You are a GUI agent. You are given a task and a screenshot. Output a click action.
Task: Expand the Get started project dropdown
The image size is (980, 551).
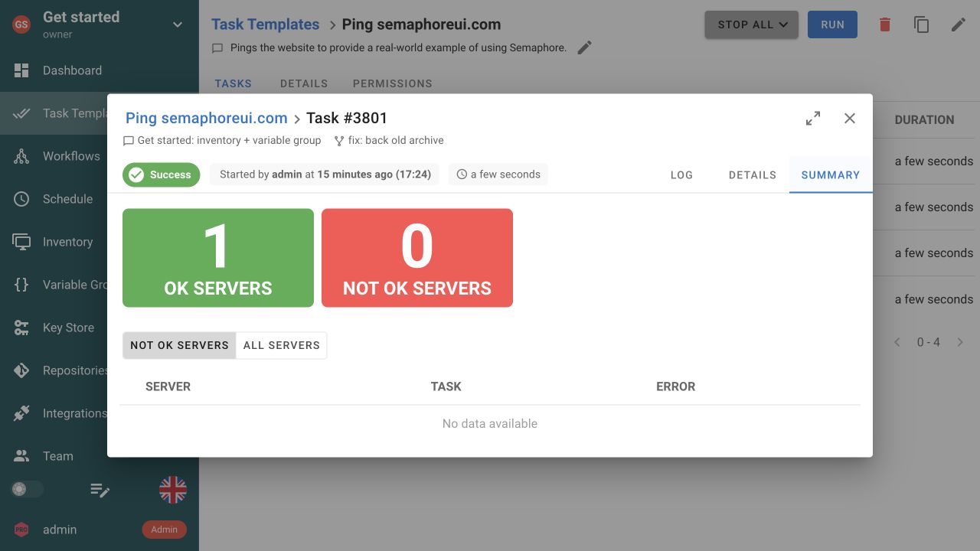tap(178, 24)
